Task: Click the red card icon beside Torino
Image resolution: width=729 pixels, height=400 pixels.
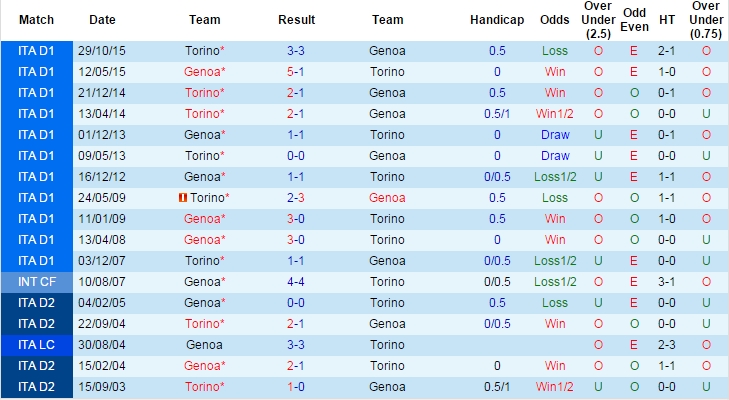Action: 183,198
